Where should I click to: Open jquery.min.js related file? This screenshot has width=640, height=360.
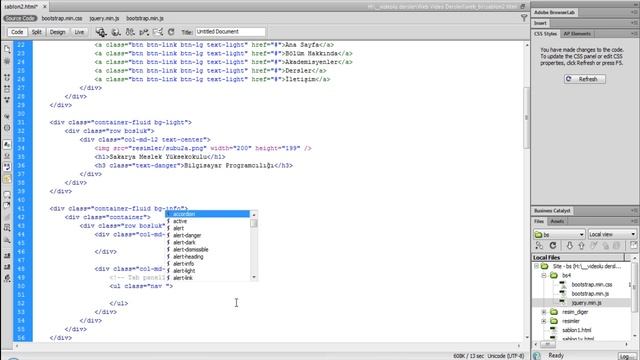104,18
